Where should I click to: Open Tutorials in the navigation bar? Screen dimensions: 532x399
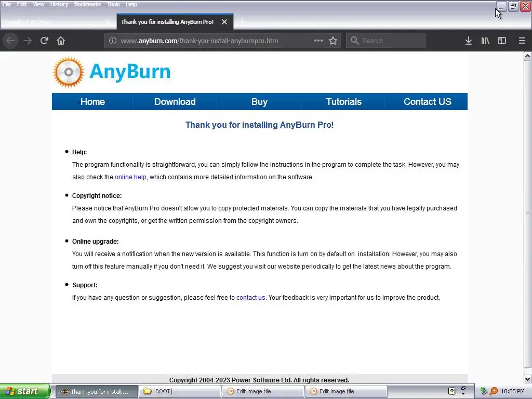click(x=343, y=102)
